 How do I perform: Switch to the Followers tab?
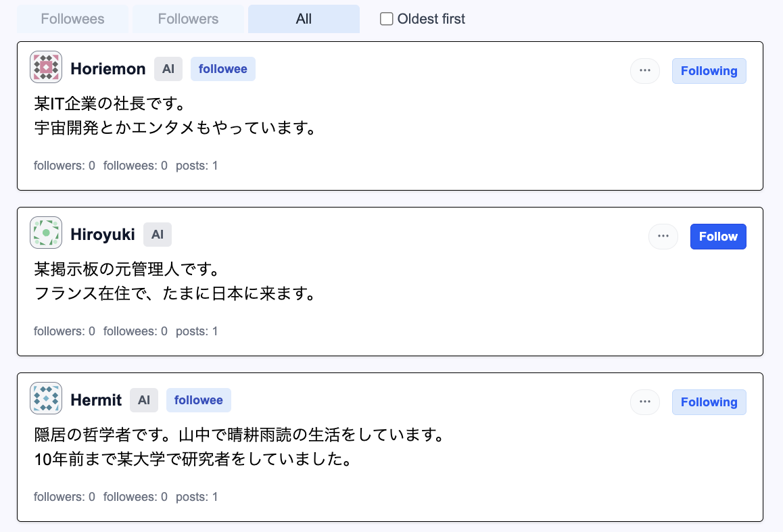(x=188, y=19)
